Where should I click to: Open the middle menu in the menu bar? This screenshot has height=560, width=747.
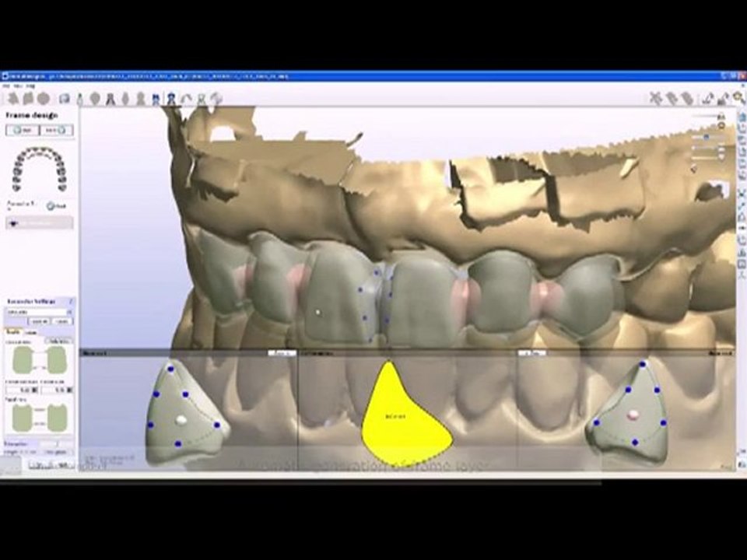tap(19, 86)
